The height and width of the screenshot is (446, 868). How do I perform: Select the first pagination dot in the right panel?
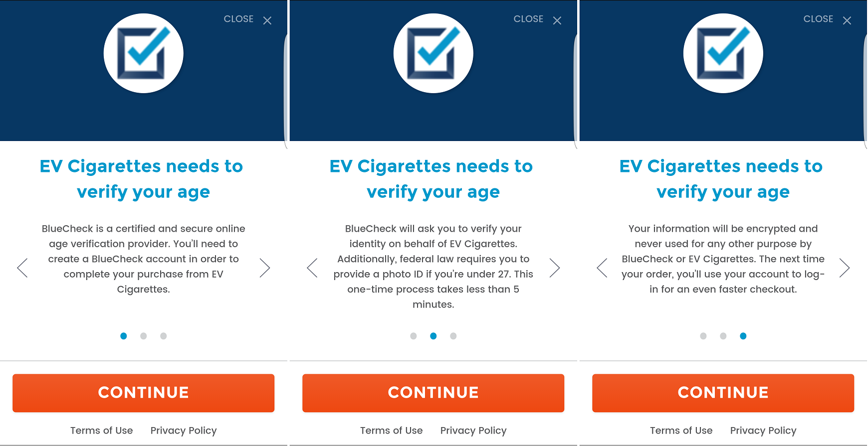click(x=703, y=336)
